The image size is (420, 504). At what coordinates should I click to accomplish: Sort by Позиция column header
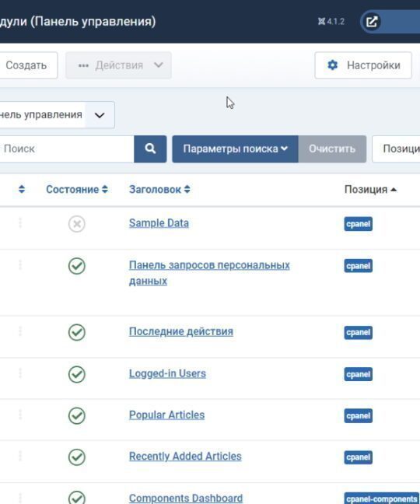(370, 189)
